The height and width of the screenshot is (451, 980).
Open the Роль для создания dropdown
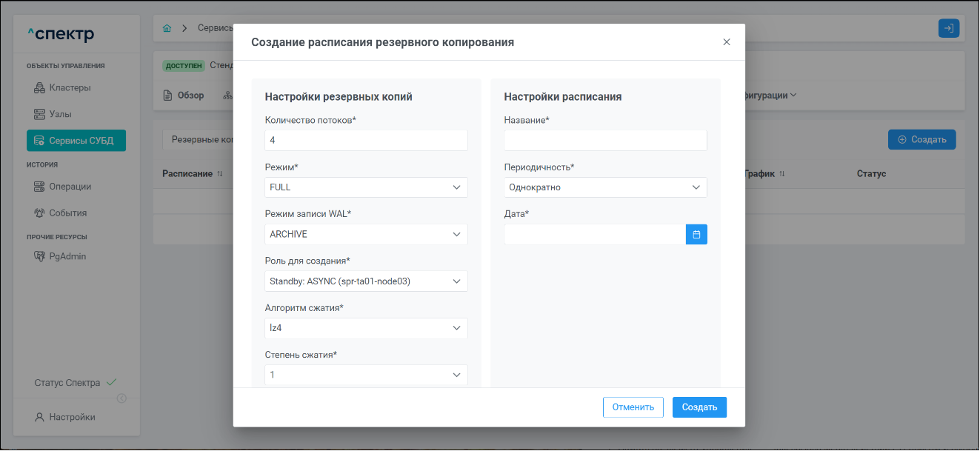tap(366, 281)
